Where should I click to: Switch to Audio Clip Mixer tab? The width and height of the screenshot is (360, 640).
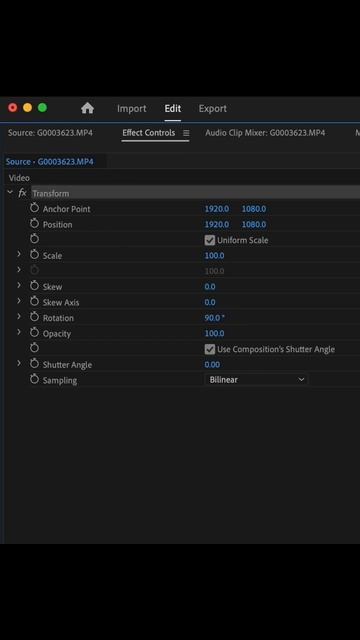265,133
